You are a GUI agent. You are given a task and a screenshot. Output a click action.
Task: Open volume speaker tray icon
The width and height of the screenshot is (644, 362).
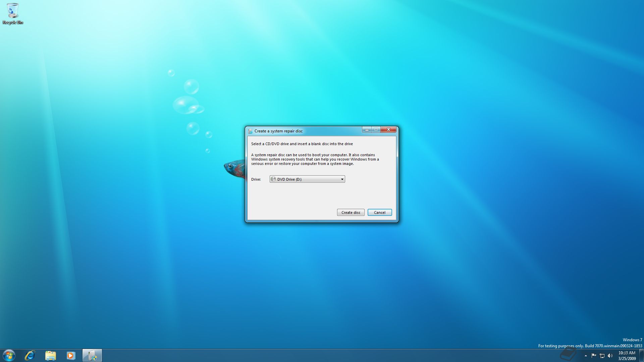[610, 356]
